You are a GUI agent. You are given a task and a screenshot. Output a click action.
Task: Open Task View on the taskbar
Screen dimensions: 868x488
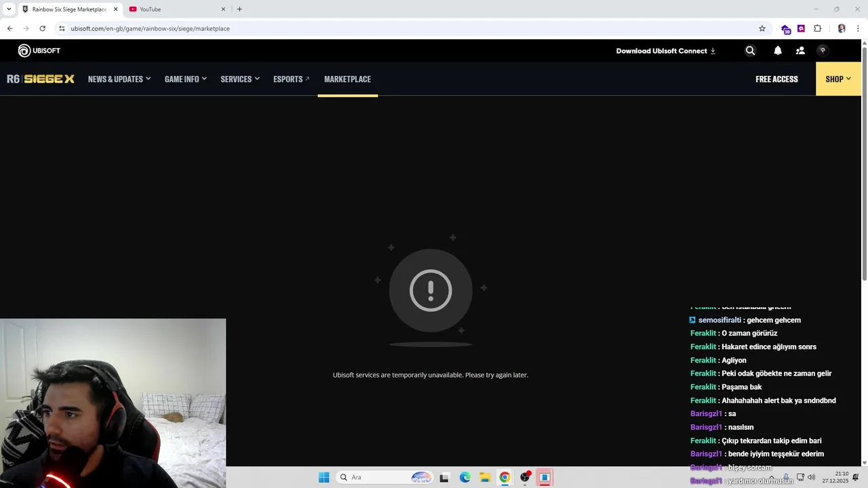coord(444,477)
